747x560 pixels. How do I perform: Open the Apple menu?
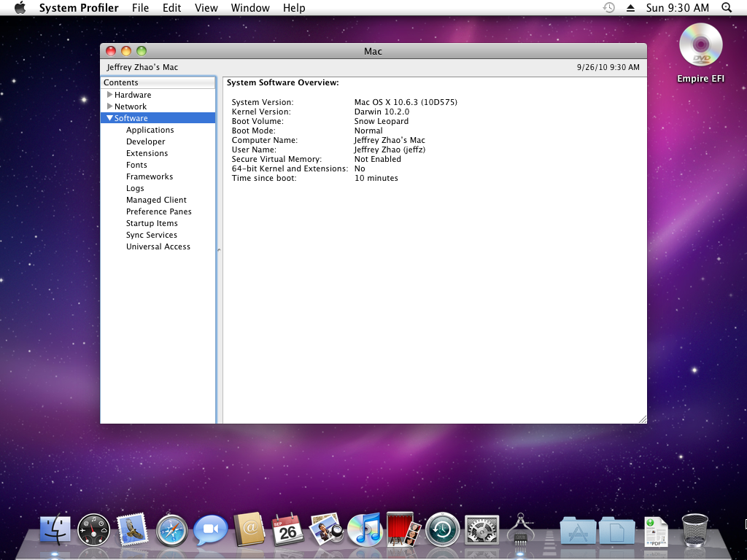20,7
